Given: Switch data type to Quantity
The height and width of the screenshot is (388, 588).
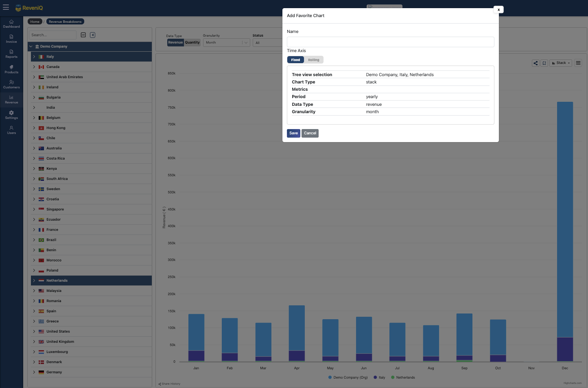Looking at the screenshot, I should coord(192,42).
